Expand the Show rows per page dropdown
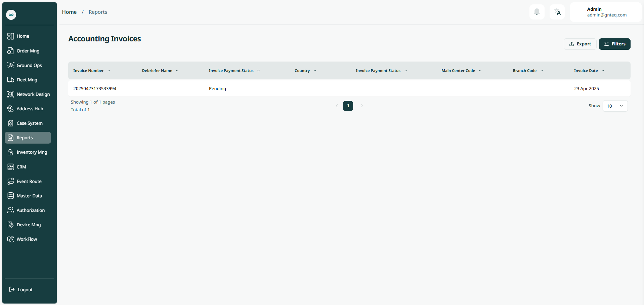Image resolution: width=644 pixels, height=305 pixels. [615, 106]
